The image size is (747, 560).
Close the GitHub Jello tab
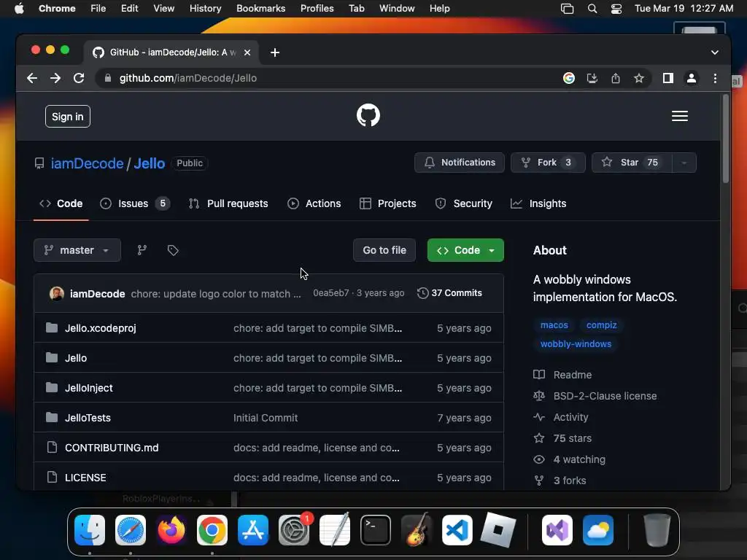click(247, 52)
